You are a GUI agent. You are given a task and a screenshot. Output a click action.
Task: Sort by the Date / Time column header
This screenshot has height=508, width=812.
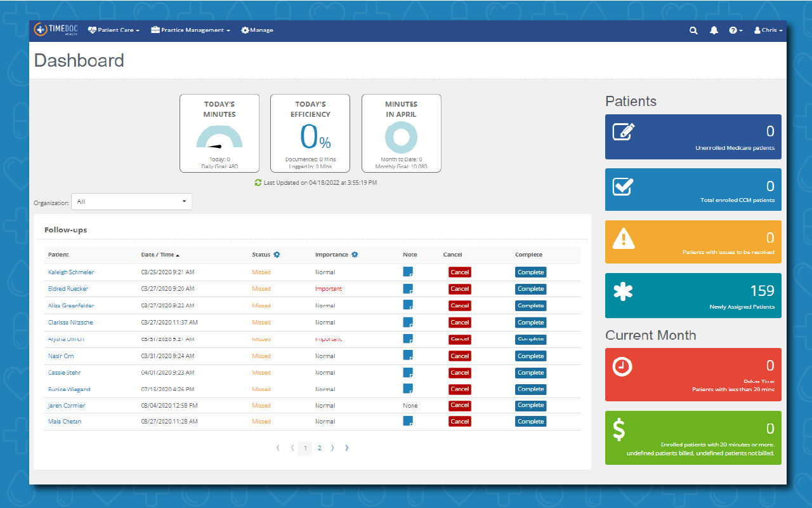160,255
